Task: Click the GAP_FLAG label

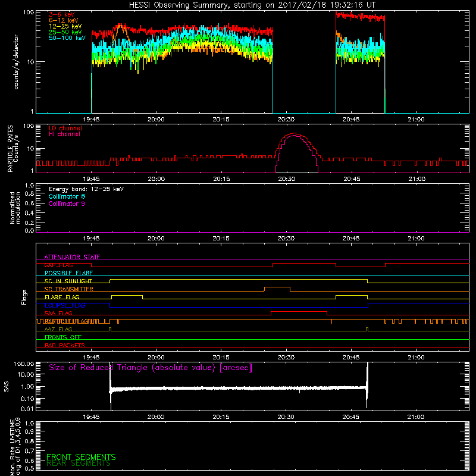Action: [x=58, y=265]
